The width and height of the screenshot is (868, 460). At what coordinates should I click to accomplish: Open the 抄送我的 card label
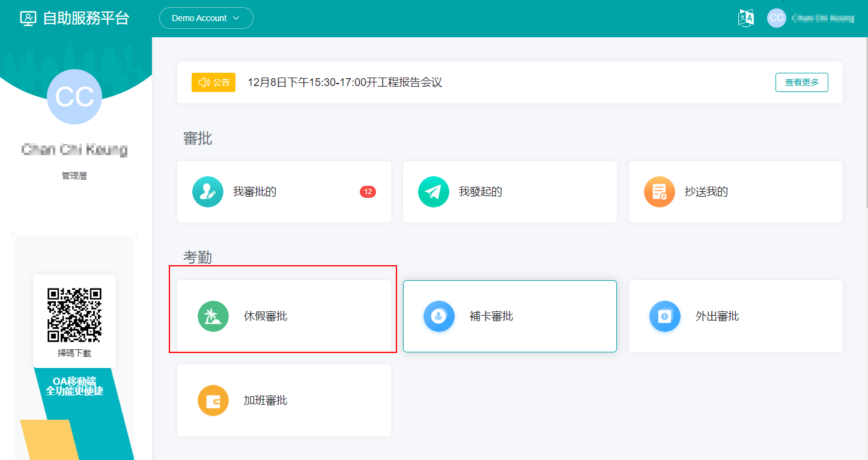pos(706,192)
